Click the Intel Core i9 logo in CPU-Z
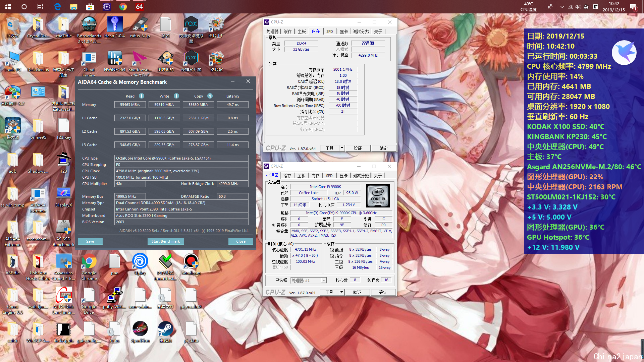The width and height of the screenshot is (644, 362). click(x=378, y=195)
